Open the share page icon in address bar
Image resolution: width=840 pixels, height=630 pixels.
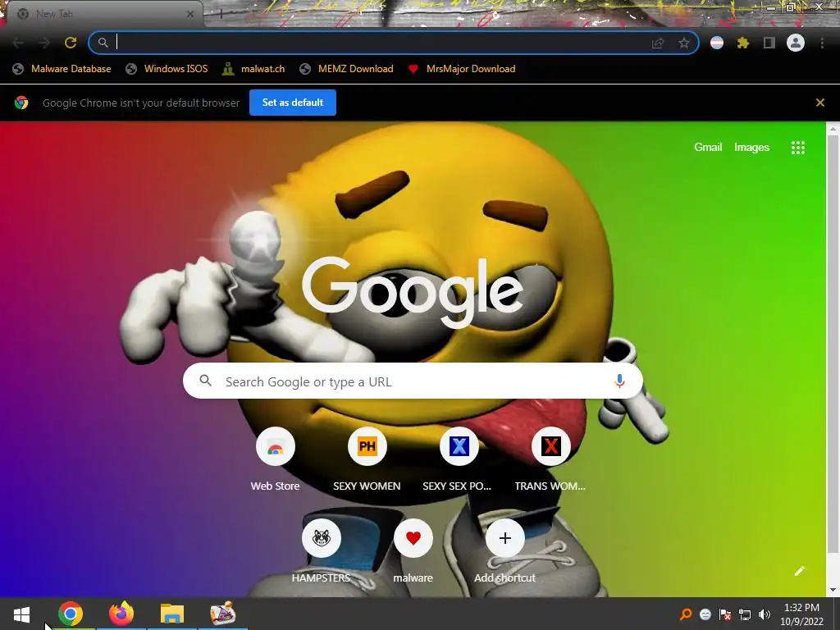point(658,43)
